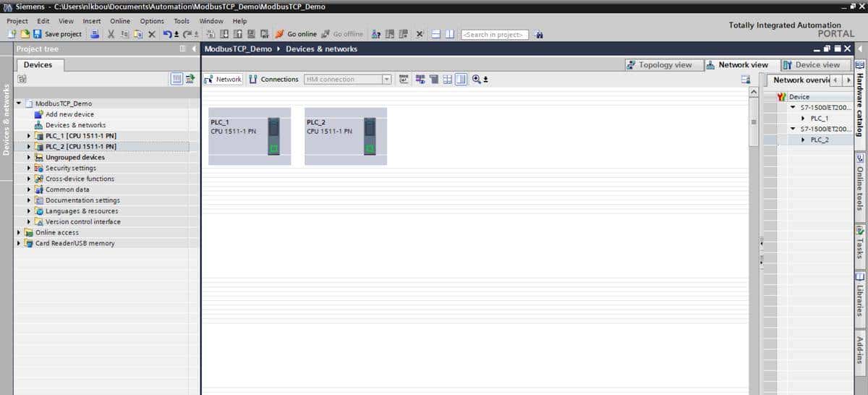
Task: Click the zoom magnifier icon in network toolbar
Action: pos(477,79)
